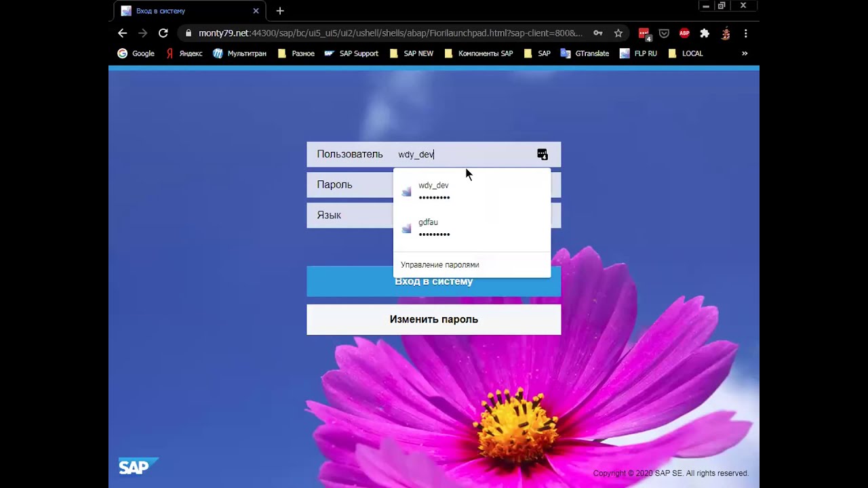Minimize the browser window
This screenshot has width=868, height=488.
[706, 6]
